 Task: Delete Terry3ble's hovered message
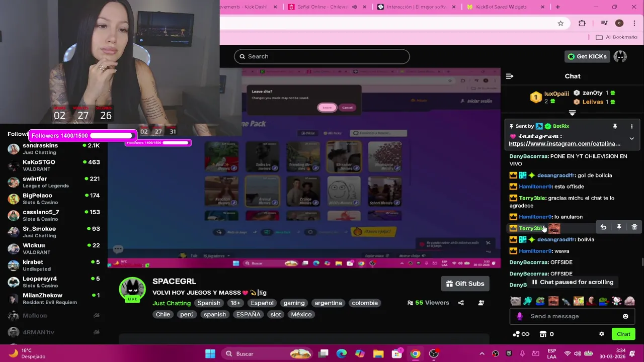634,227
